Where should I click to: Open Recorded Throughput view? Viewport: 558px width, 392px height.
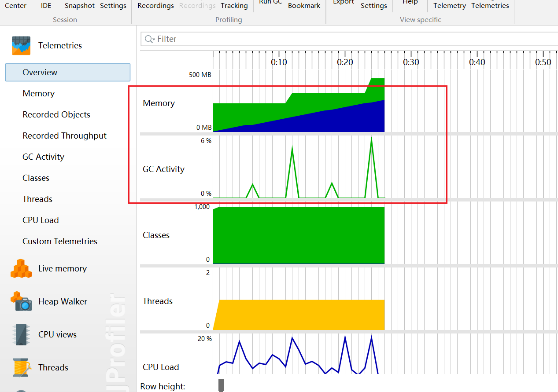(x=65, y=136)
